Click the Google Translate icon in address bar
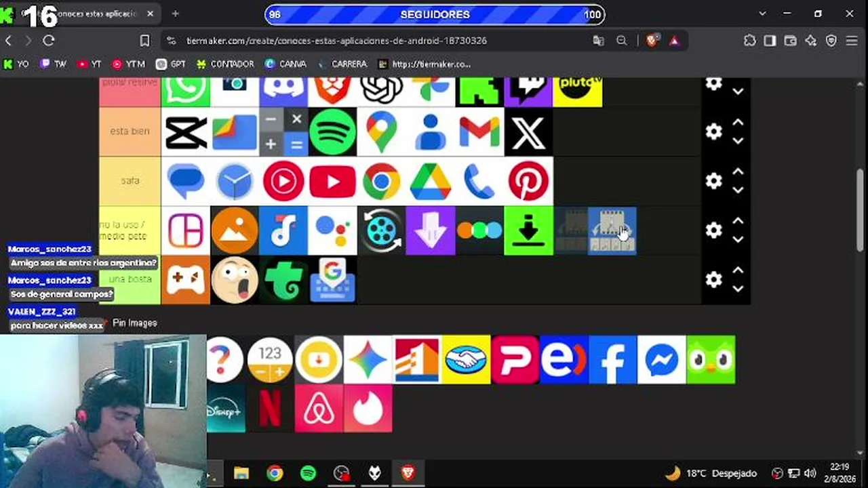Screen dimensions: 868x488 point(598,41)
